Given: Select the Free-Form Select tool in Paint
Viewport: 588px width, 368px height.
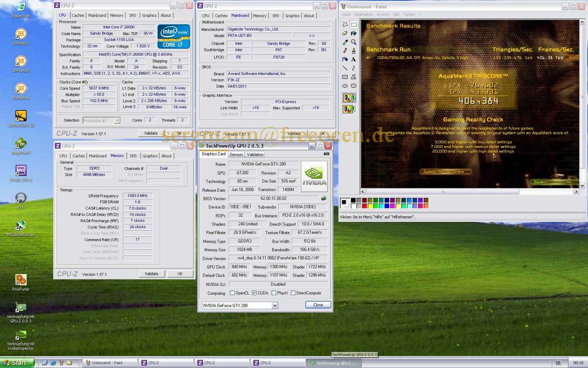Looking at the screenshot, I should (x=345, y=25).
